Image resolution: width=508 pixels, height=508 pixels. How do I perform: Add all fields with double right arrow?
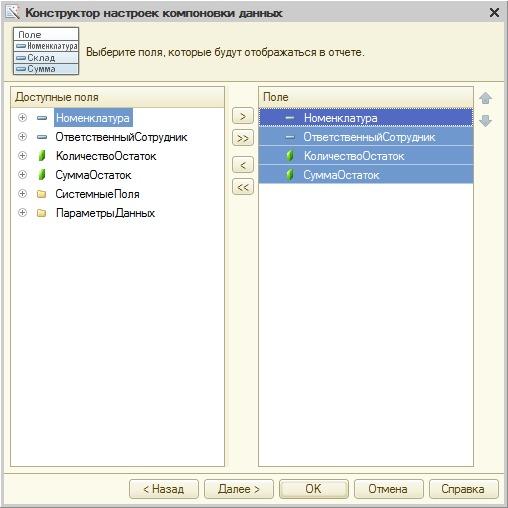coord(243,138)
